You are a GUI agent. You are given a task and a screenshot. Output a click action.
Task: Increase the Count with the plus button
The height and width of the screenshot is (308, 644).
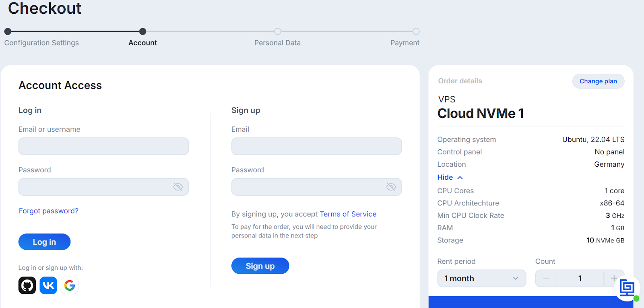(x=614, y=278)
